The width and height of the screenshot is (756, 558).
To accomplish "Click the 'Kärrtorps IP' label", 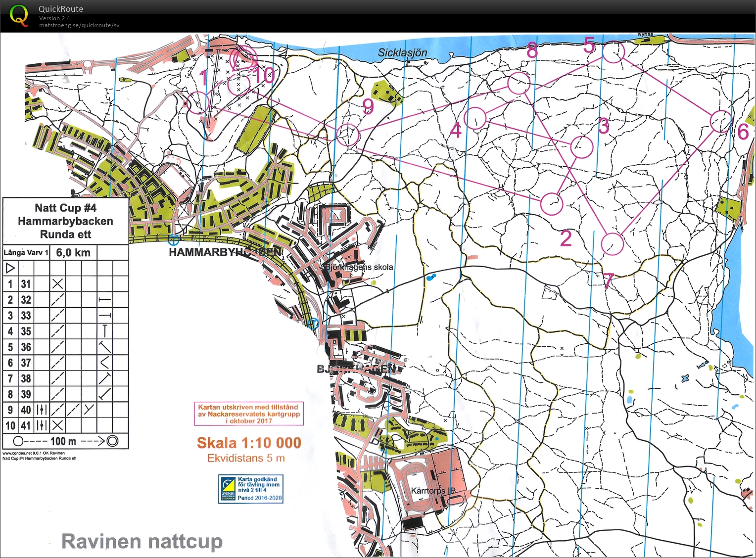I will [x=433, y=491].
